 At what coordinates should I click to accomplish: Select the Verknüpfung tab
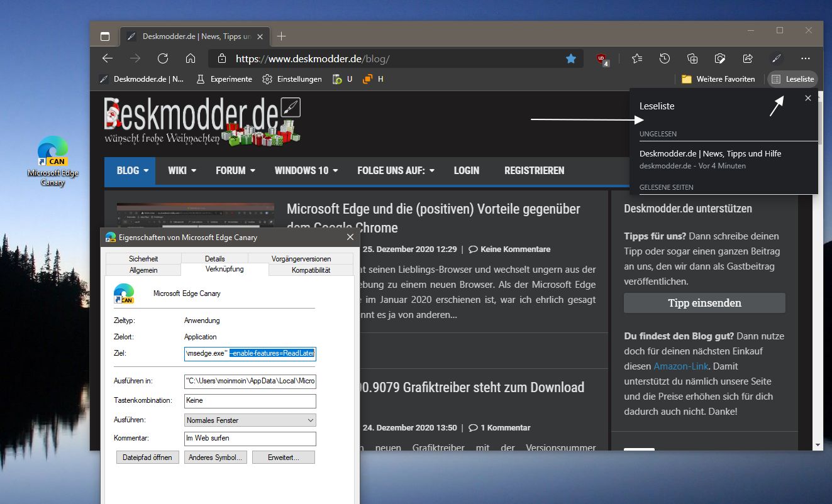pos(225,269)
